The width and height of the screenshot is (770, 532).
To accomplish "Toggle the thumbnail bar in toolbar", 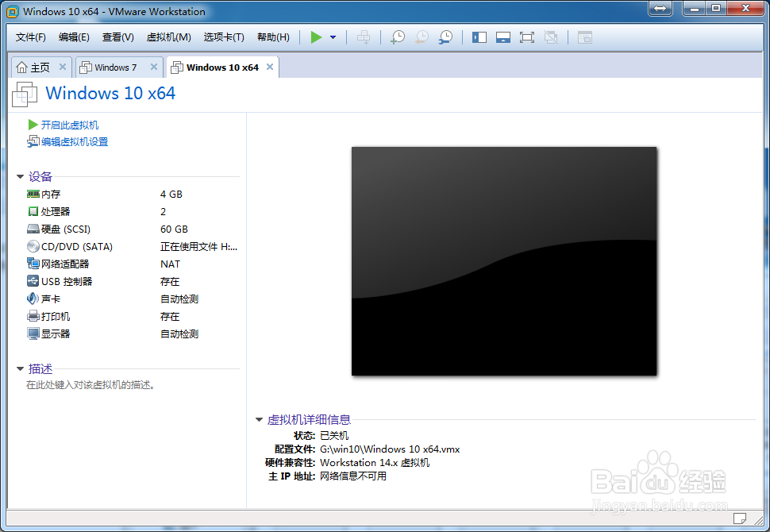I will 503,37.
